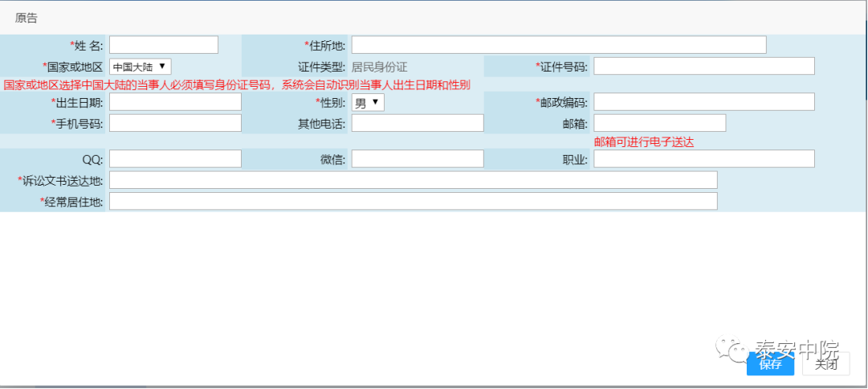Image resolution: width=868 pixels, height=389 pixels.
Task: Click the 邮政编码 input field
Action: 704,102
